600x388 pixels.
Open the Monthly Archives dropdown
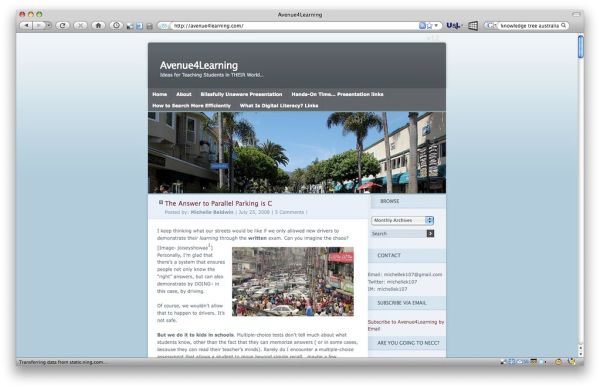[402, 220]
